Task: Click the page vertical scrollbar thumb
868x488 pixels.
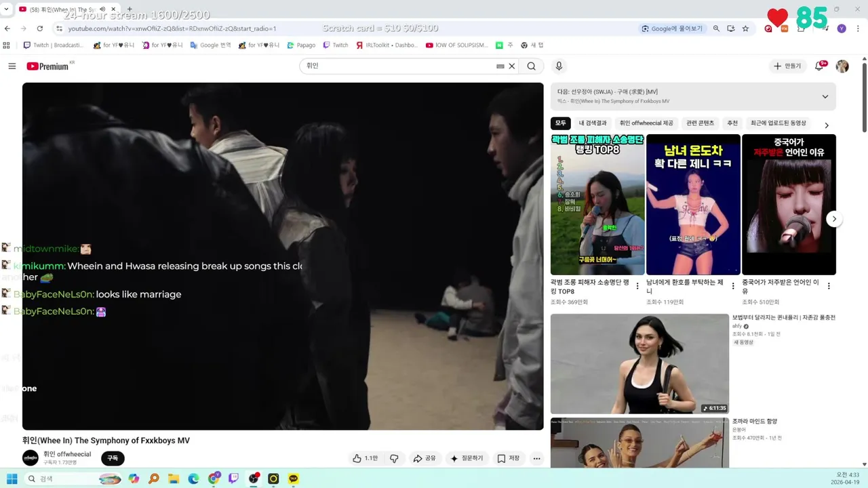Action: (x=864, y=97)
